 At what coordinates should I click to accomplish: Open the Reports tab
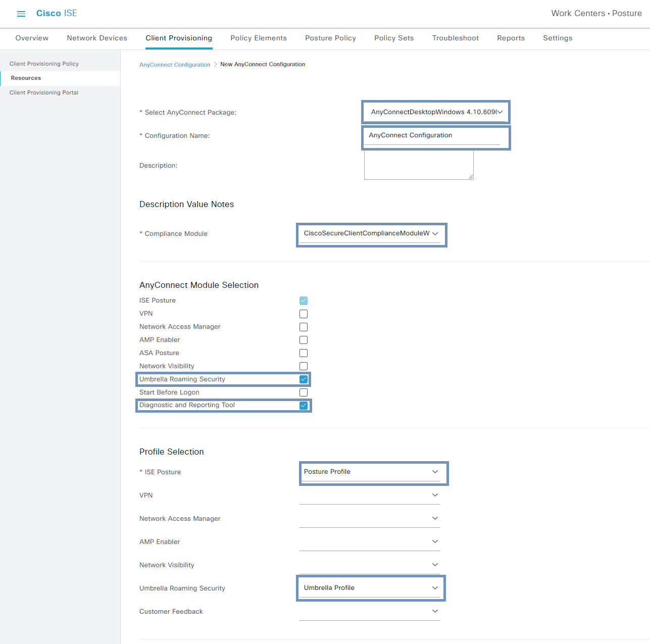[x=511, y=38]
